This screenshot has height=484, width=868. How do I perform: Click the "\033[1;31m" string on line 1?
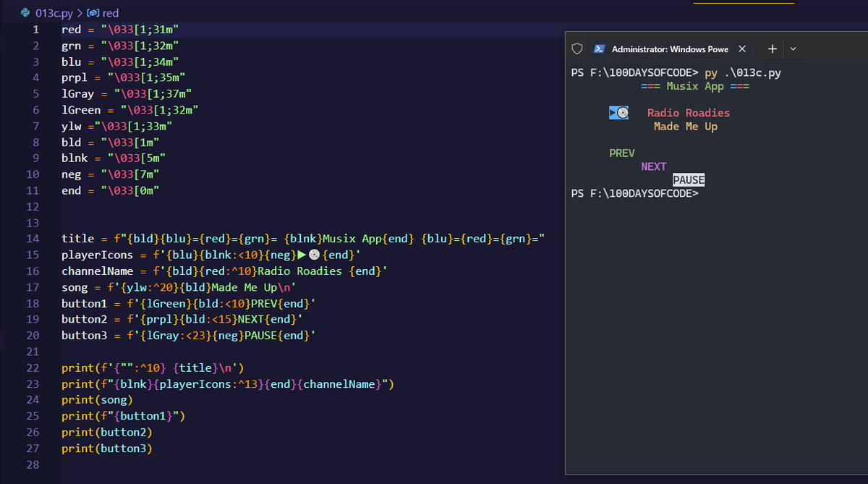(x=140, y=30)
